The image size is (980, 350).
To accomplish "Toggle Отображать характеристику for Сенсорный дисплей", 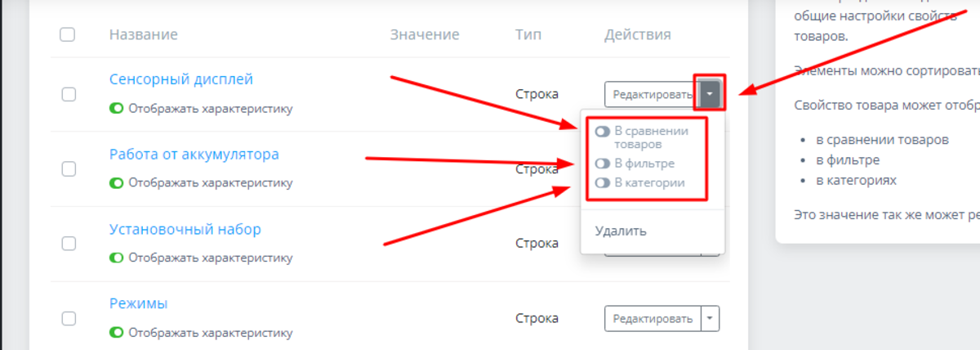I will click(x=117, y=108).
